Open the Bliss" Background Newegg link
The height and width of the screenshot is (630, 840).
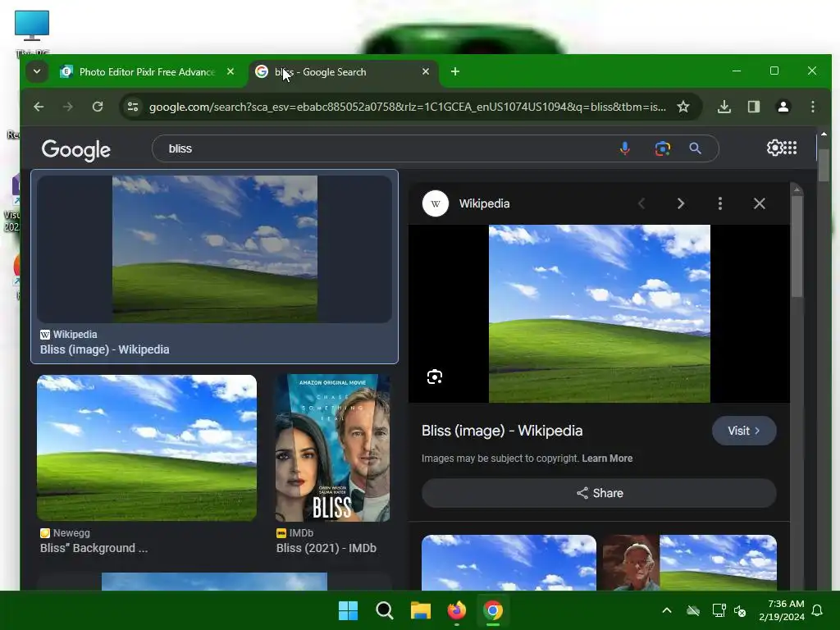click(x=94, y=548)
